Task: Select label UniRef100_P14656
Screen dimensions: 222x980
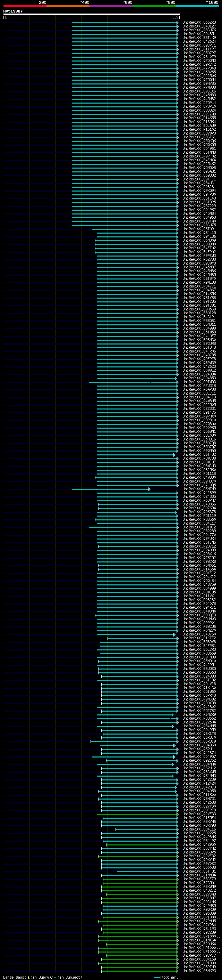Action: pyautogui.click(x=199, y=294)
